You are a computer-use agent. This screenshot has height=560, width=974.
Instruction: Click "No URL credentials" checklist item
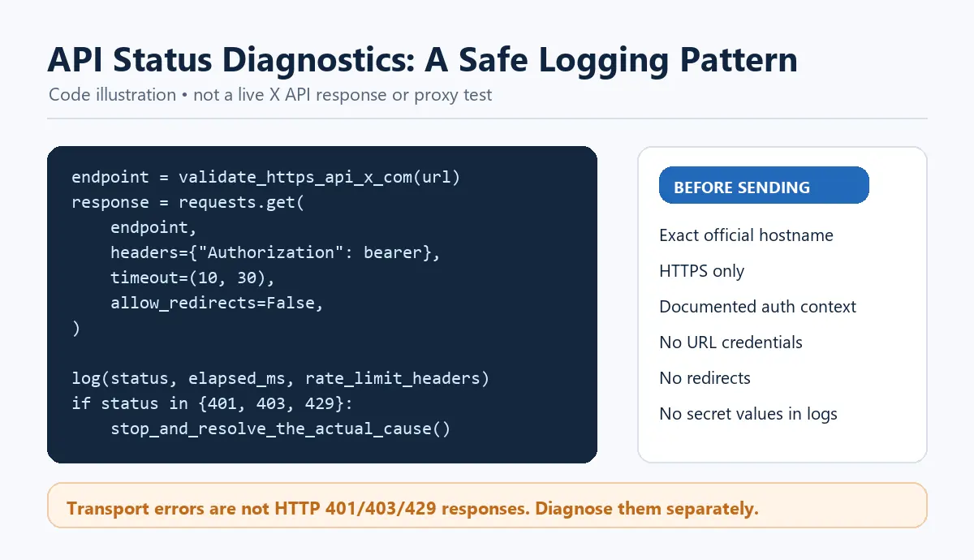(730, 342)
